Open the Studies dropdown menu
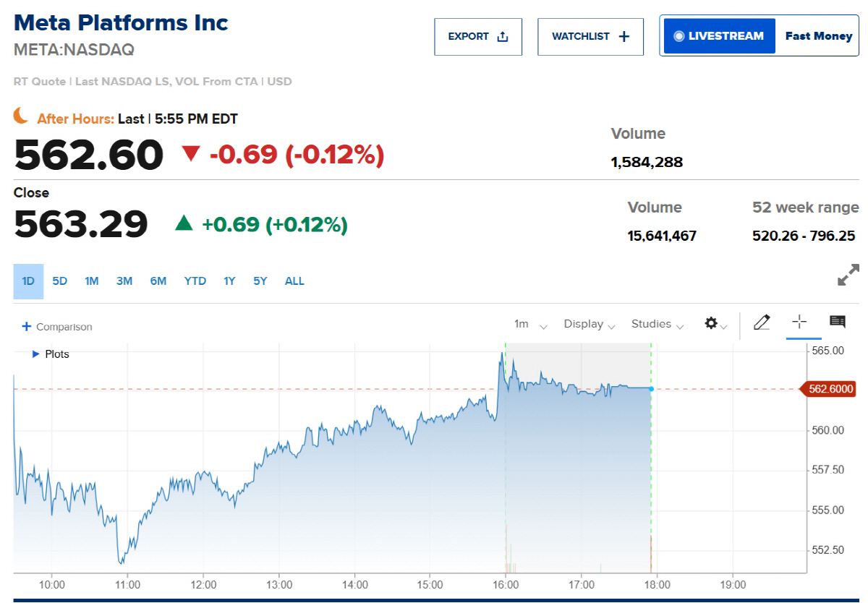 [x=658, y=324]
